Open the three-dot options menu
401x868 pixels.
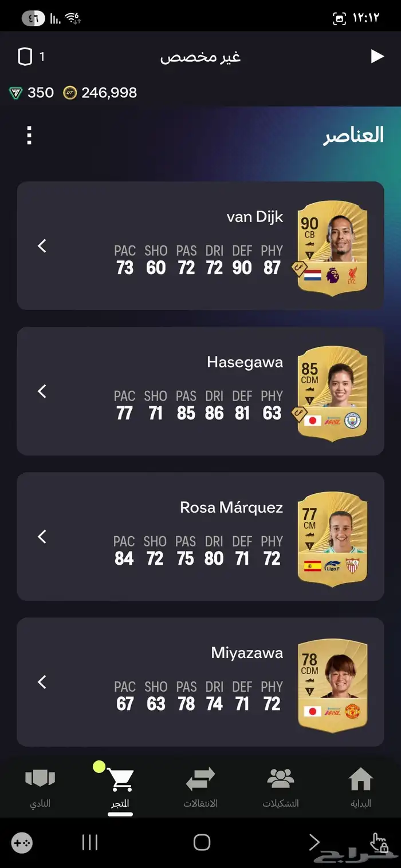(x=29, y=136)
